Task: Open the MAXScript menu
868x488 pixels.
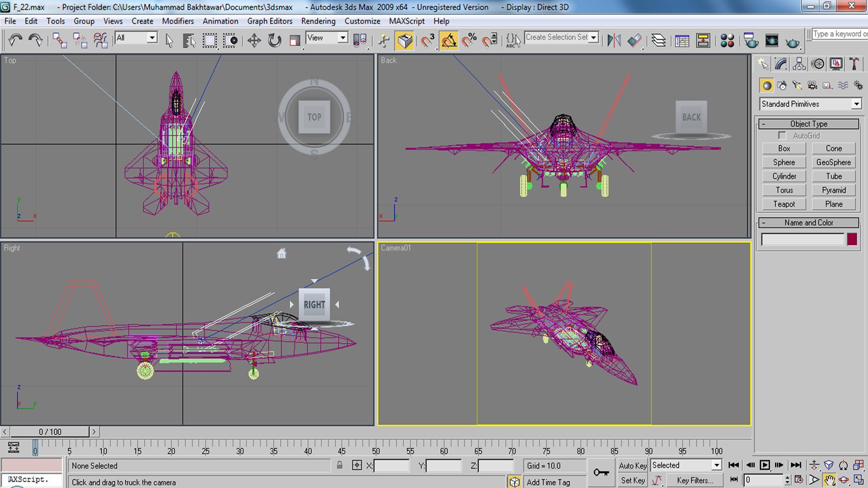Action: [406, 21]
